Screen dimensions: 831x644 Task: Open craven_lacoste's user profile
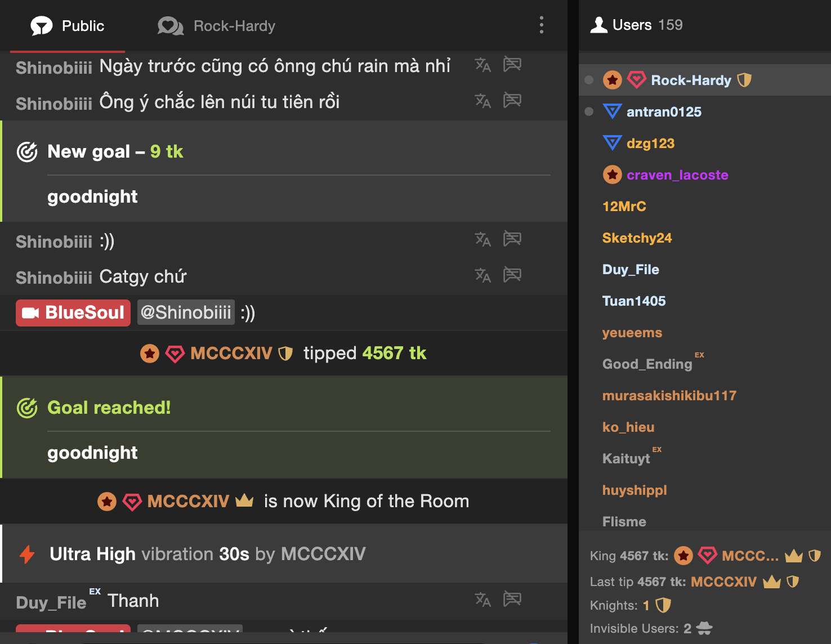677,175
